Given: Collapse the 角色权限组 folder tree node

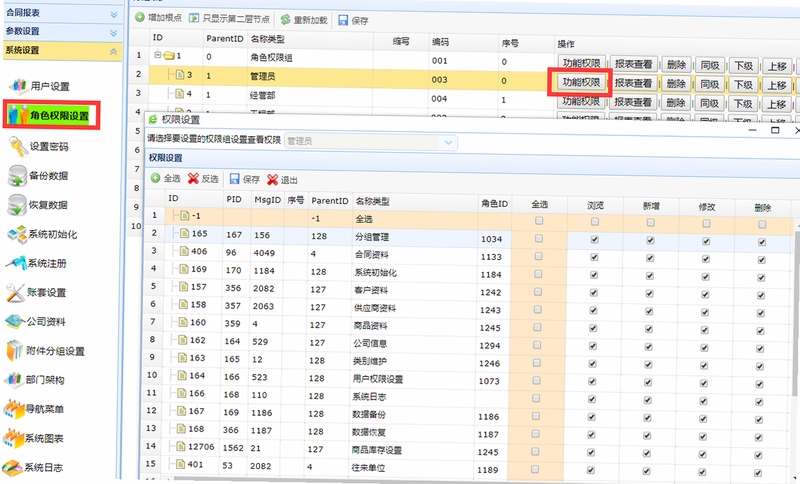Looking at the screenshot, I should point(158,54).
